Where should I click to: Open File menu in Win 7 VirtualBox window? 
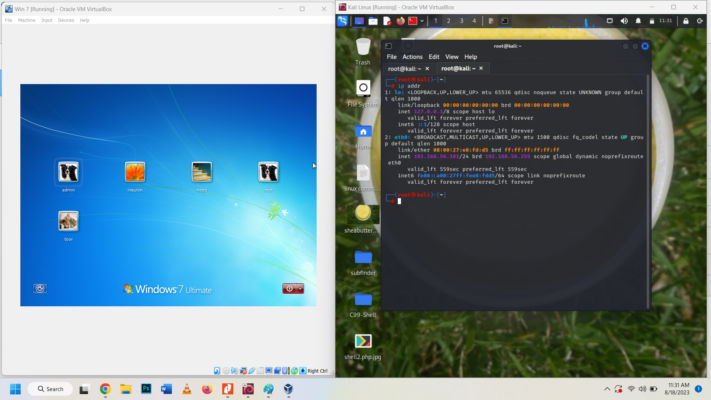coord(8,20)
